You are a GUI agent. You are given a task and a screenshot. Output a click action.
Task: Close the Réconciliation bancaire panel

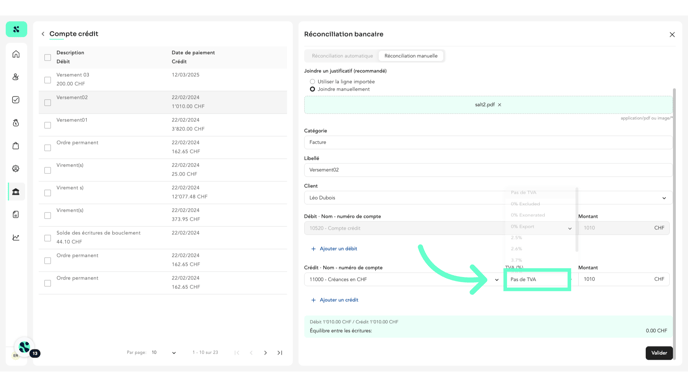[672, 34]
